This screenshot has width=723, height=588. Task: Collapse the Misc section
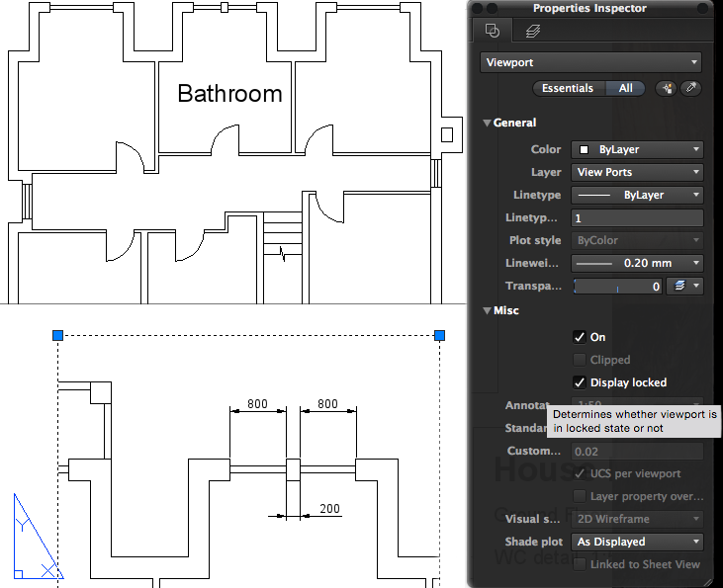487,311
